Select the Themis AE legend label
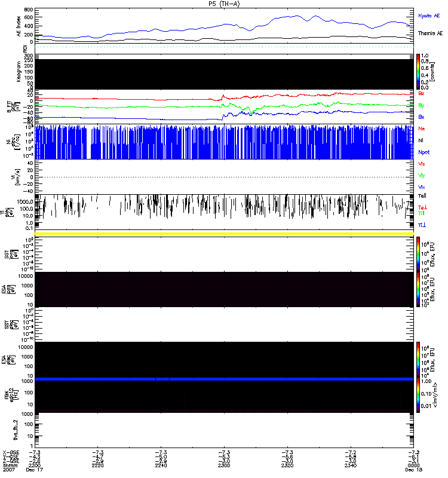 click(x=430, y=33)
